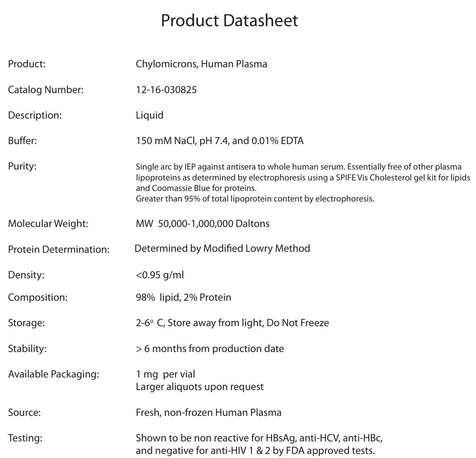476x458 pixels.
Task: Click the 98% lipid, 2% Protein text
Action: (183, 297)
